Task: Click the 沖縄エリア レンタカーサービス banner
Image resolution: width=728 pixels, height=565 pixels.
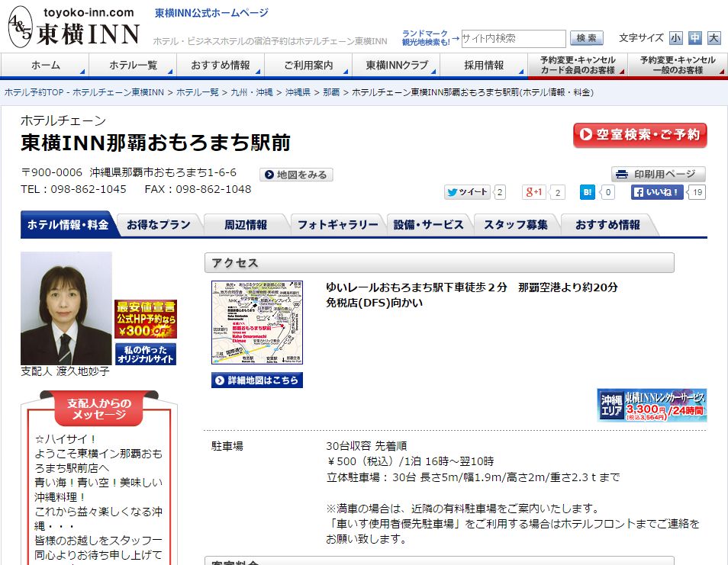Action: (652, 406)
